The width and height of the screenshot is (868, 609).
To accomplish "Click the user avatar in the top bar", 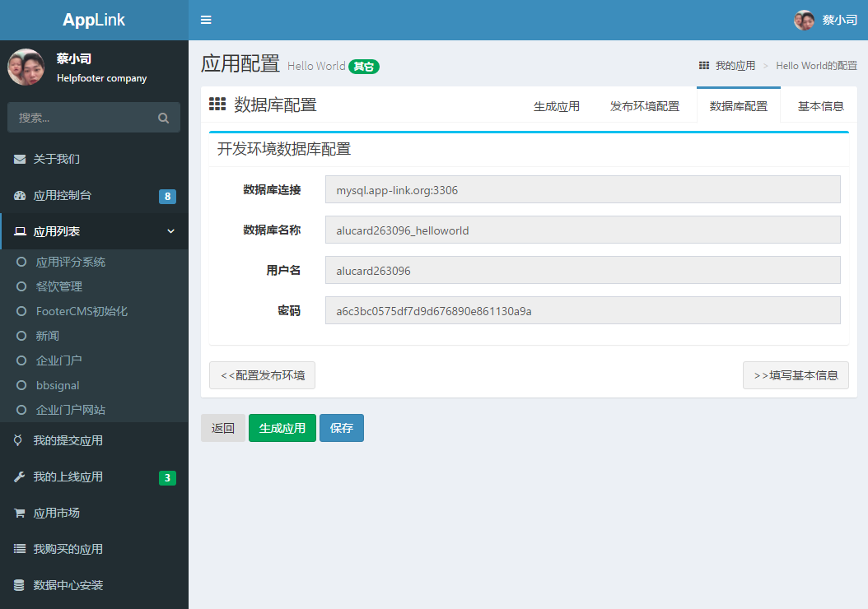I will 805,20.
